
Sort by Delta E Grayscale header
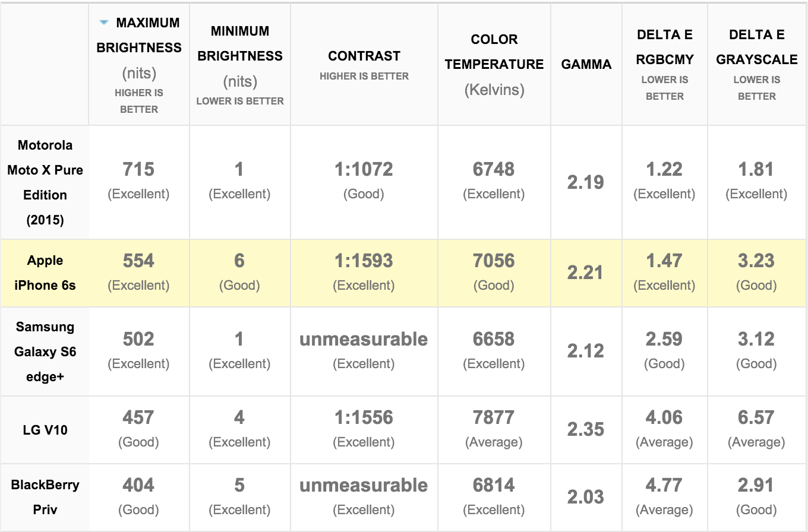point(757,47)
